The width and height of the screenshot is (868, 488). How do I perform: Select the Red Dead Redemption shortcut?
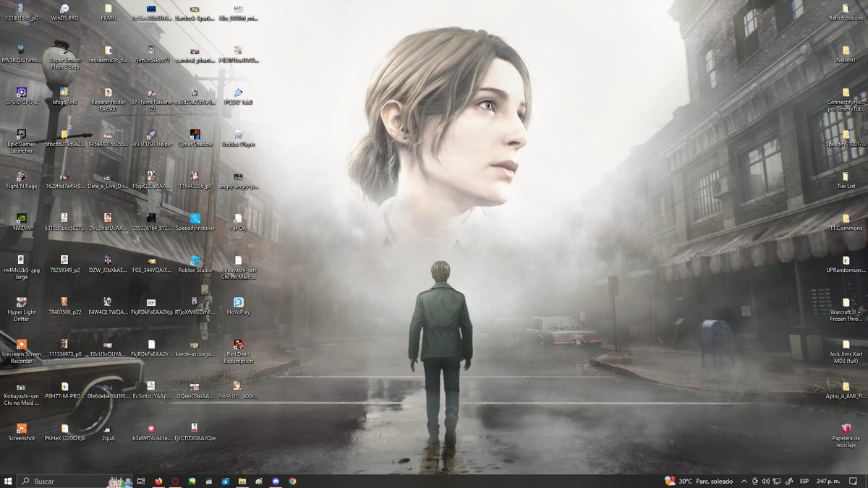point(238,351)
